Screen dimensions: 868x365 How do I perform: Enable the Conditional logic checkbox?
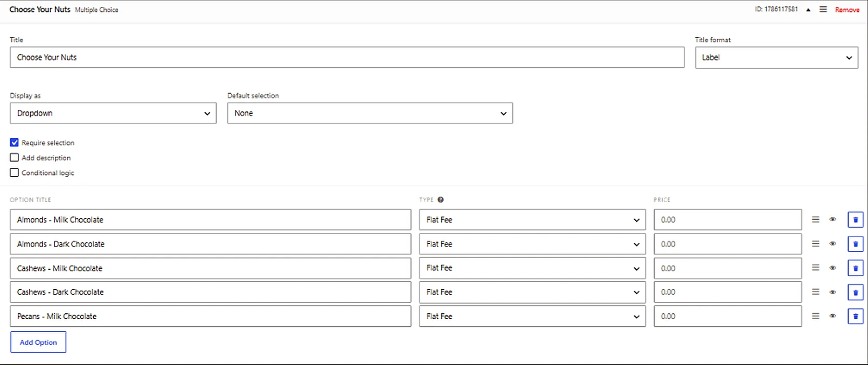(15, 173)
